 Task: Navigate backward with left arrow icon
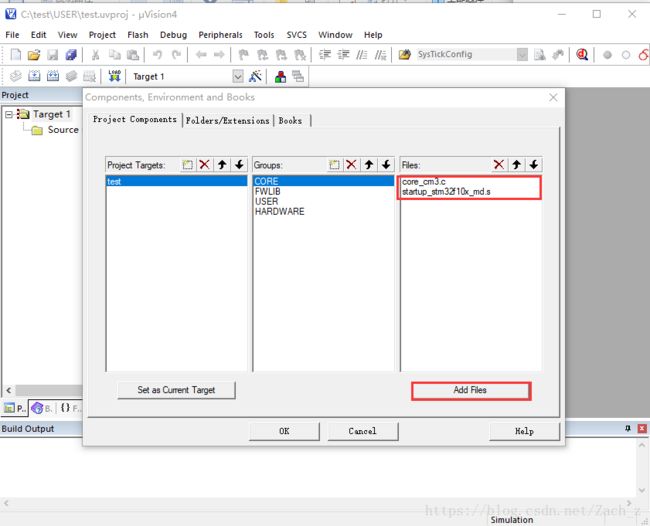point(201,54)
